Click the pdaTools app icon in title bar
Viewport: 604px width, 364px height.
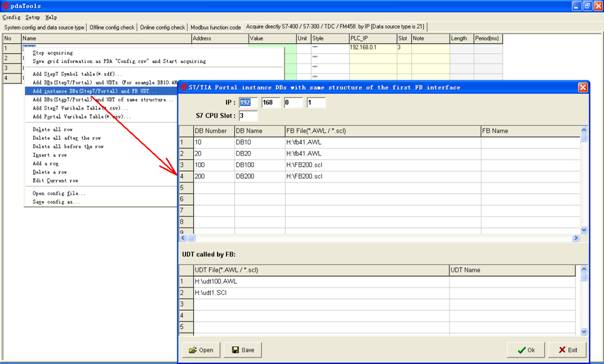[x=5, y=5]
